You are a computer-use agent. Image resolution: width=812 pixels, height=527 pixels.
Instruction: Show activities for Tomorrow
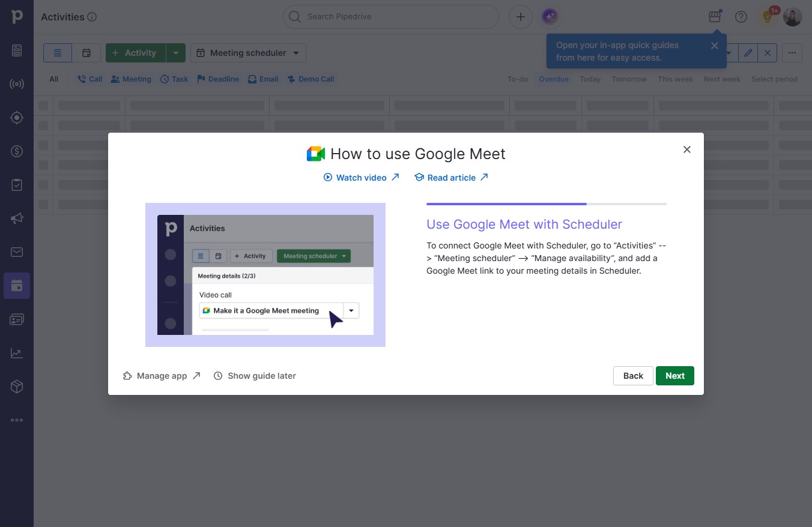coord(629,79)
